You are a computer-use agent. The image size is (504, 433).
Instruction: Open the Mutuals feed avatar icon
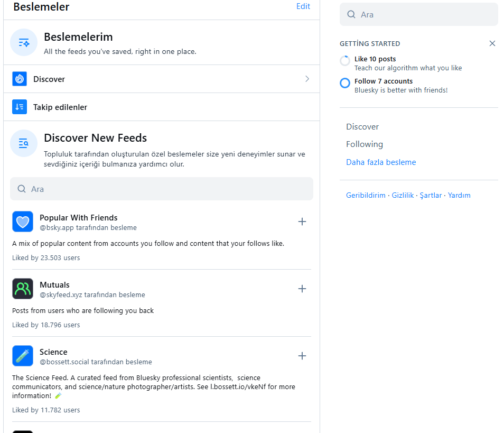coord(23,289)
